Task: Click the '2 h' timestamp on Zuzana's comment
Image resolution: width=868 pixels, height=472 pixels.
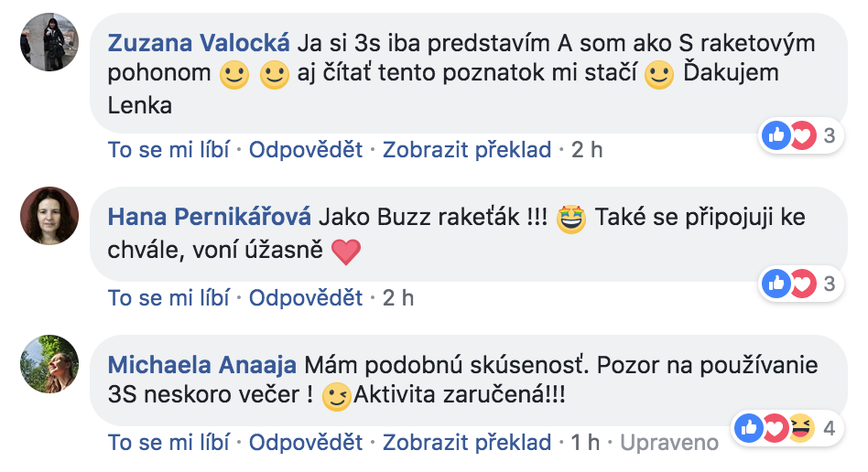Action: (x=587, y=149)
